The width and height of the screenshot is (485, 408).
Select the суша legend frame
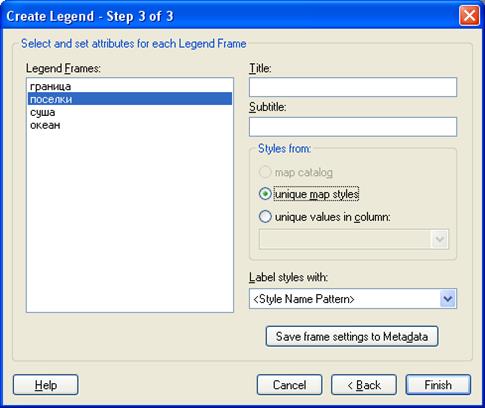pyautogui.click(x=130, y=112)
